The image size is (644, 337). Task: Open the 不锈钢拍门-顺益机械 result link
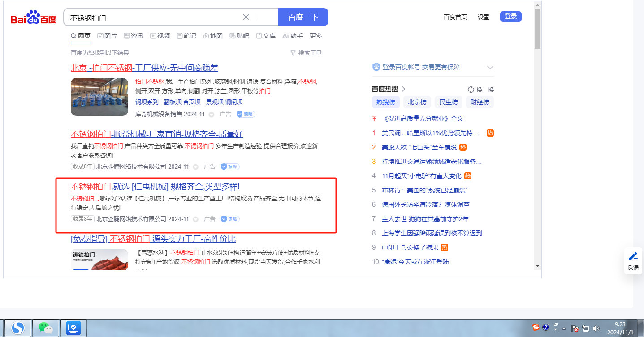point(157,134)
